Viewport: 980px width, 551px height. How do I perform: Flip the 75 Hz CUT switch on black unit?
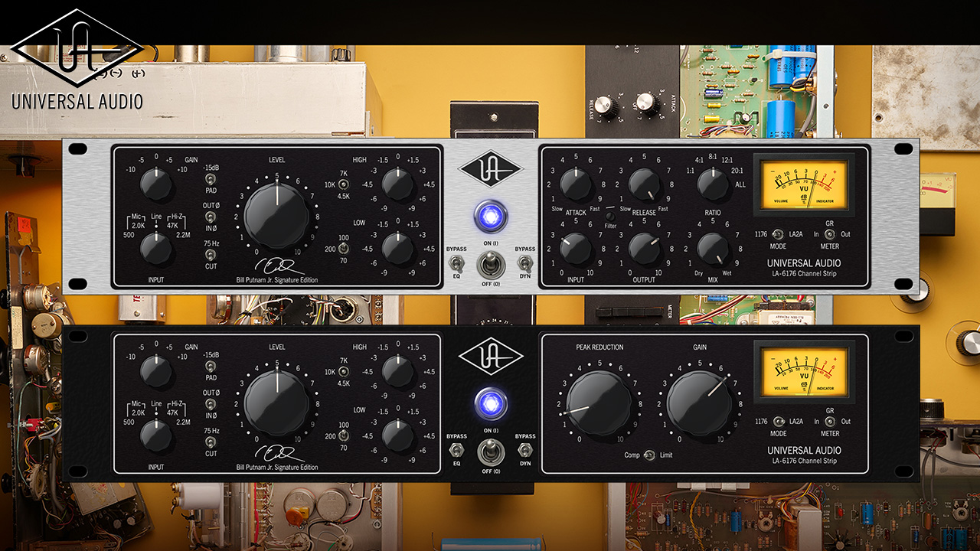coord(210,442)
